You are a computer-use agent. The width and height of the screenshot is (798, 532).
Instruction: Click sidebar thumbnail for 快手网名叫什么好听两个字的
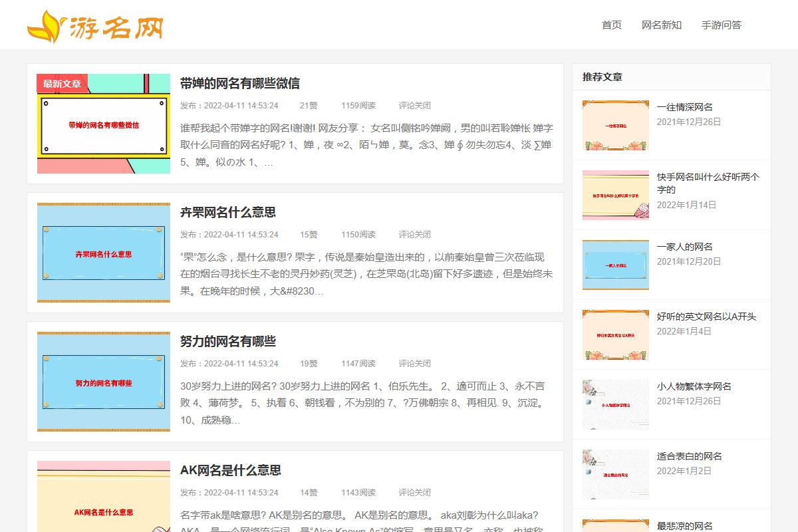pos(616,195)
